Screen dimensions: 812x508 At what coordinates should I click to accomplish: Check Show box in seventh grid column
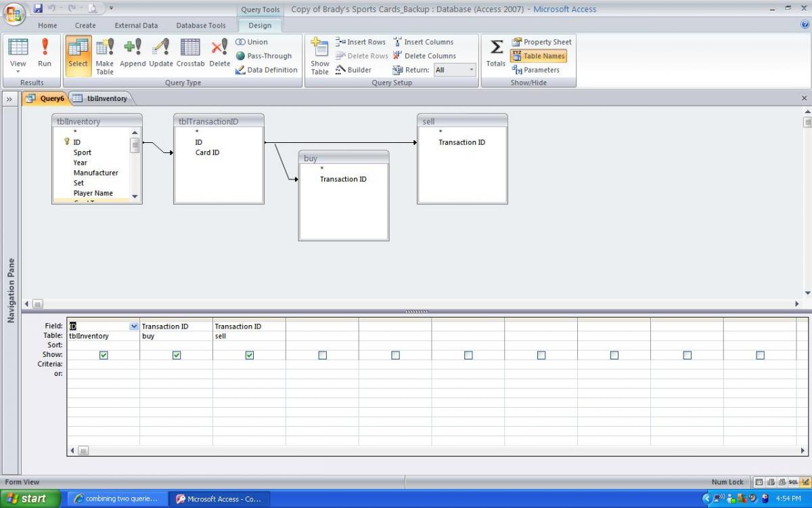(x=541, y=355)
